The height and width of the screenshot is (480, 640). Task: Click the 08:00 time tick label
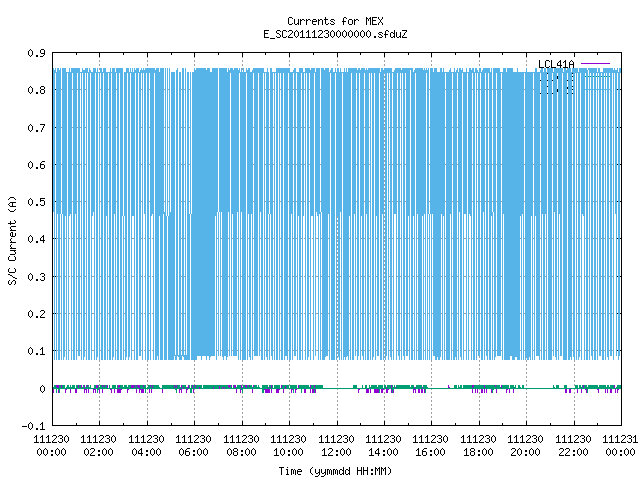click(x=241, y=452)
